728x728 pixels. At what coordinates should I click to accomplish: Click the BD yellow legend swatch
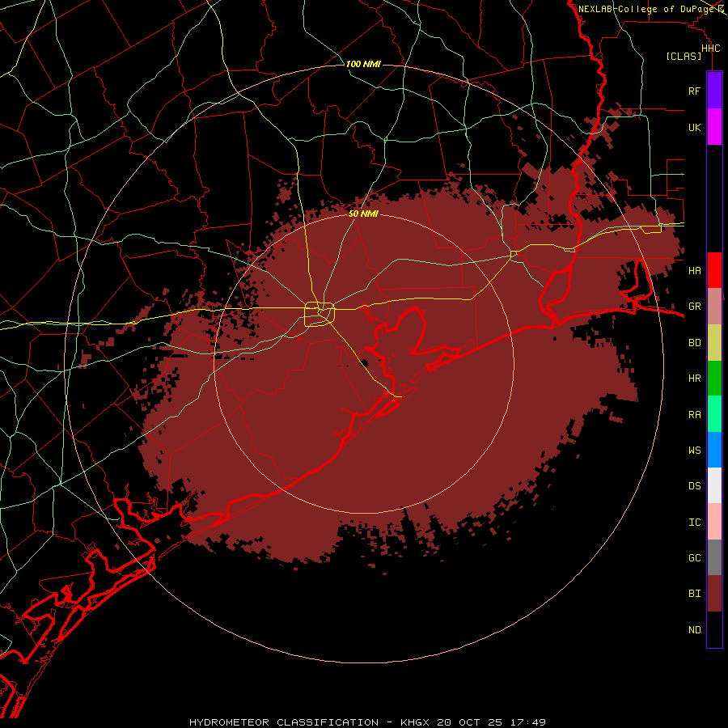[714, 343]
